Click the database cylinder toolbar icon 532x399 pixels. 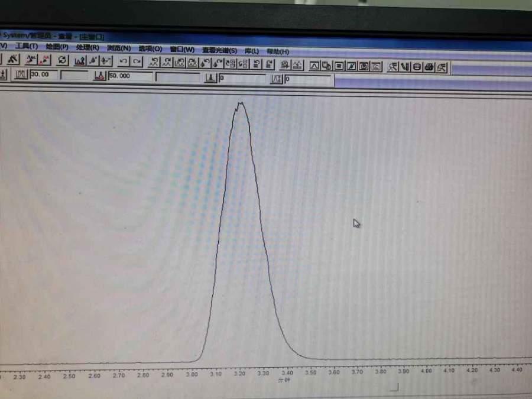pyautogui.click(x=417, y=67)
